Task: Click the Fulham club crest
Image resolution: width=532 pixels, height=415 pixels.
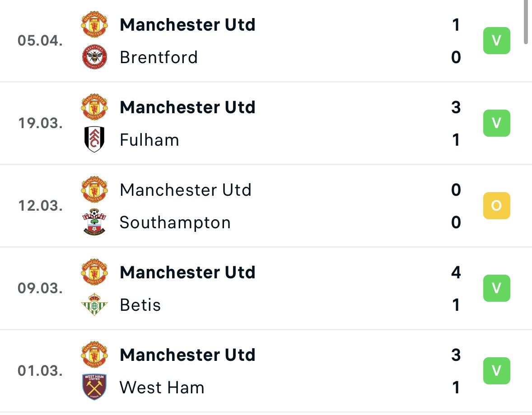Action: (x=94, y=139)
